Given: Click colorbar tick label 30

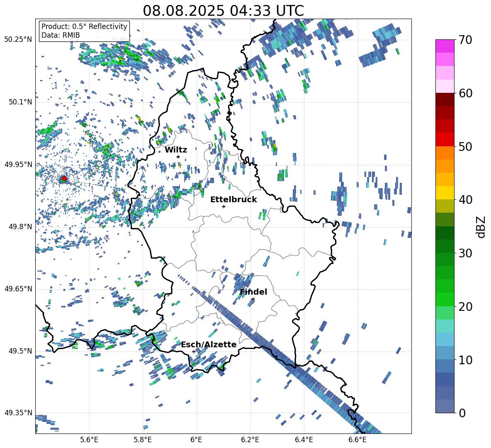Looking at the screenshot, I should tap(465, 253).
